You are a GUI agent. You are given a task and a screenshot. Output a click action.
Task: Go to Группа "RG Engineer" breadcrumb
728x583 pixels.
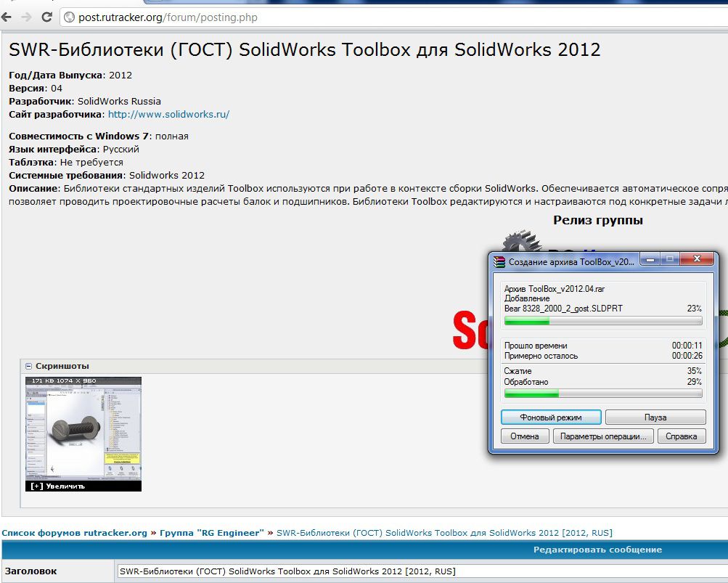pyautogui.click(x=212, y=533)
